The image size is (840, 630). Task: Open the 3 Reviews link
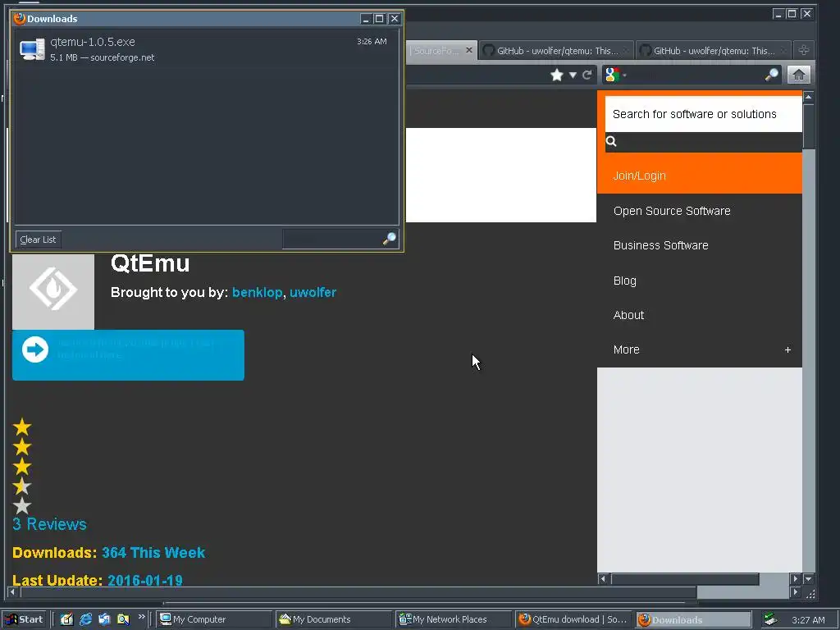click(x=49, y=524)
